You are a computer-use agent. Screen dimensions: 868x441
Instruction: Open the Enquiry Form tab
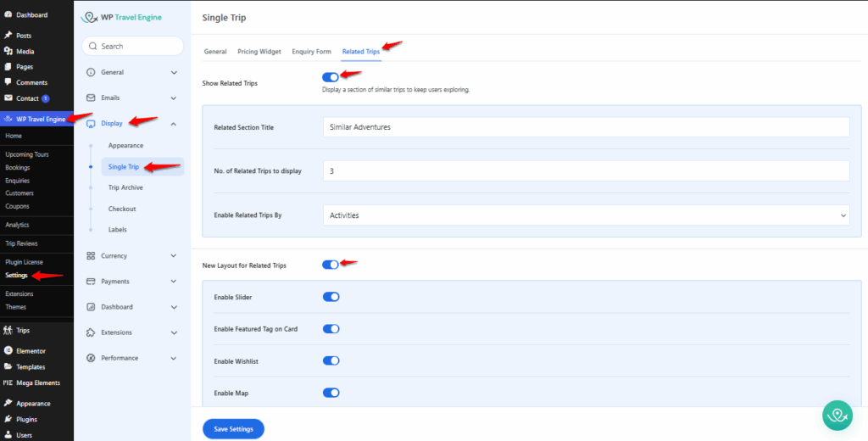click(311, 52)
